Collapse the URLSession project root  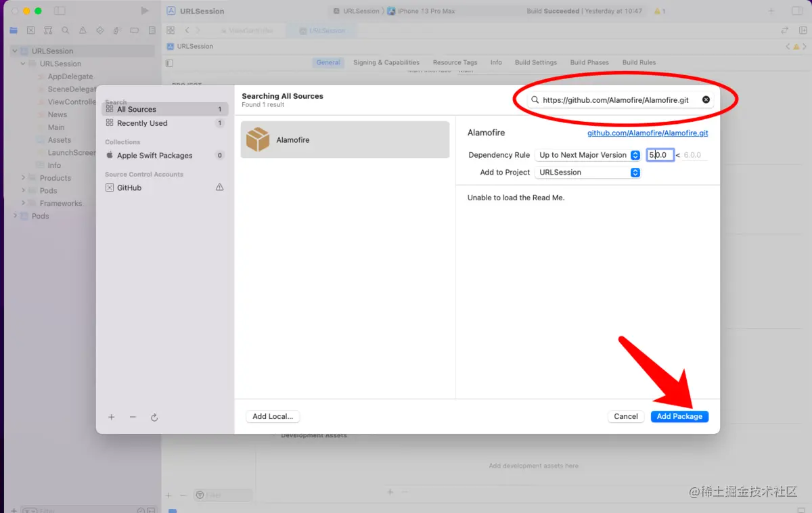pyautogui.click(x=15, y=51)
